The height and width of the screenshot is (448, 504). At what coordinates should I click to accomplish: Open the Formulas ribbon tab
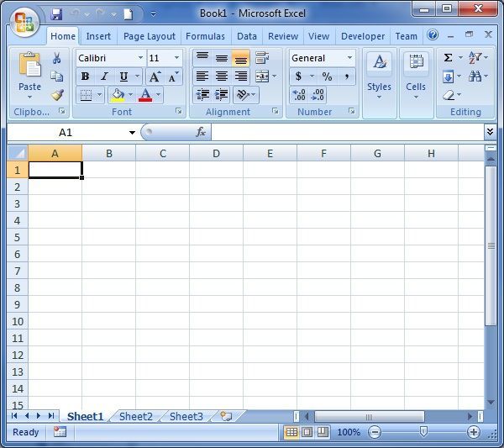[x=205, y=36]
